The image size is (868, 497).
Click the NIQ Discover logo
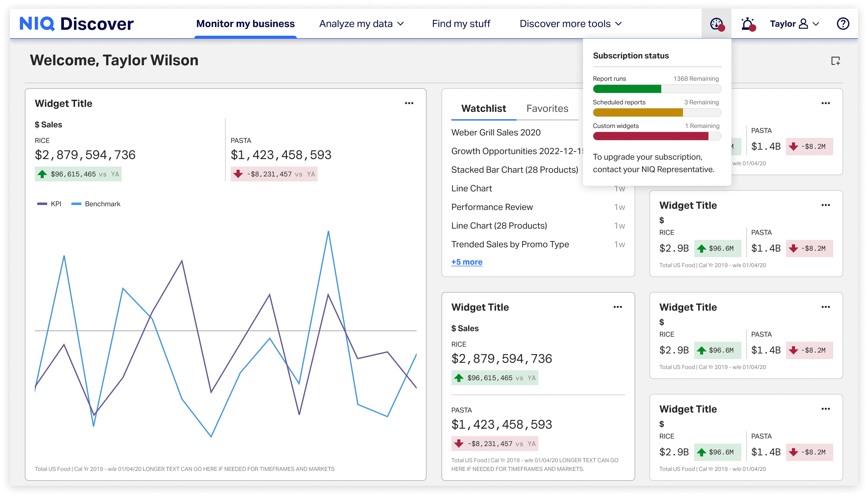point(76,24)
